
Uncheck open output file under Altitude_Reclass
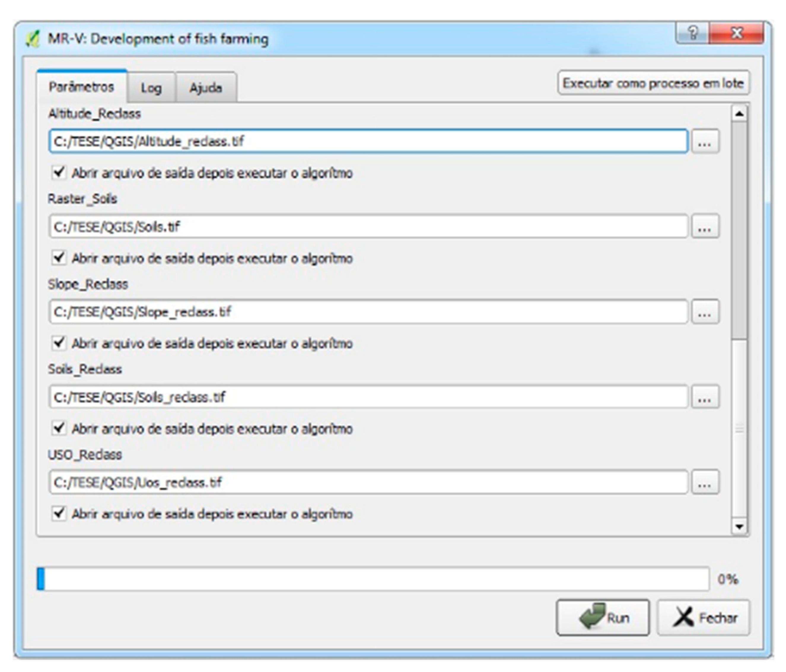coord(59,173)
